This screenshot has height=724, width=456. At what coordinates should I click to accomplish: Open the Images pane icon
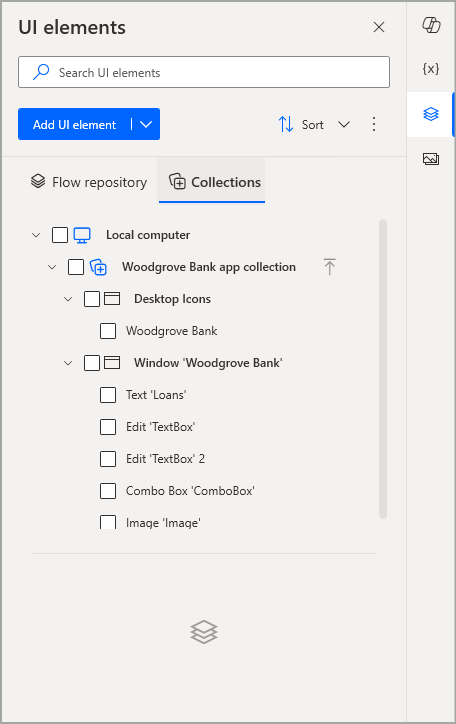click(x=431, y=159)
